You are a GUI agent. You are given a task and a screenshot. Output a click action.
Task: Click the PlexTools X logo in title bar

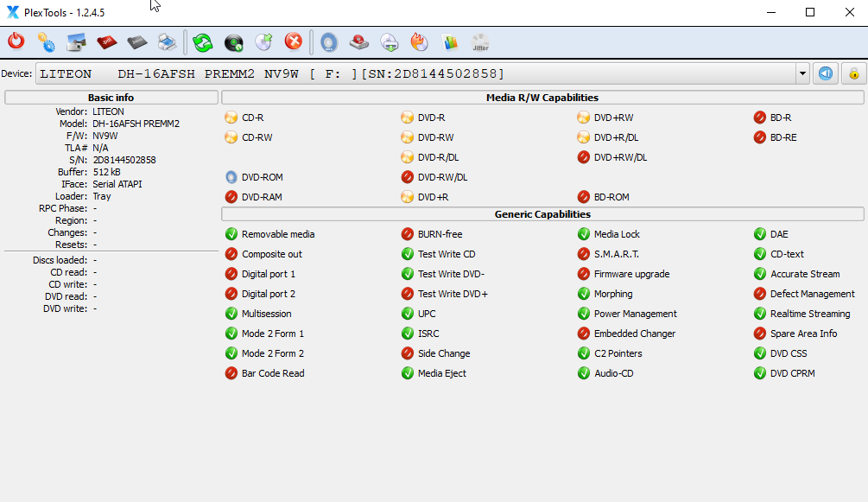pos(12,12)
